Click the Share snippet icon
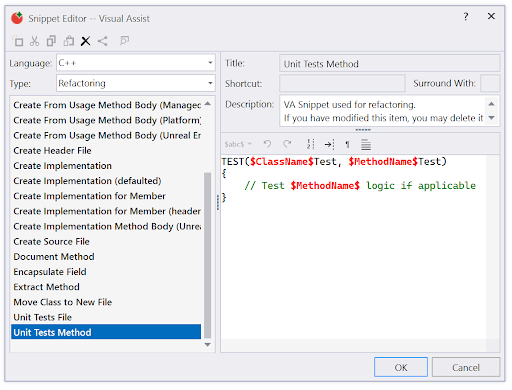This screenshot has height=390, width=512. point(103,41)
